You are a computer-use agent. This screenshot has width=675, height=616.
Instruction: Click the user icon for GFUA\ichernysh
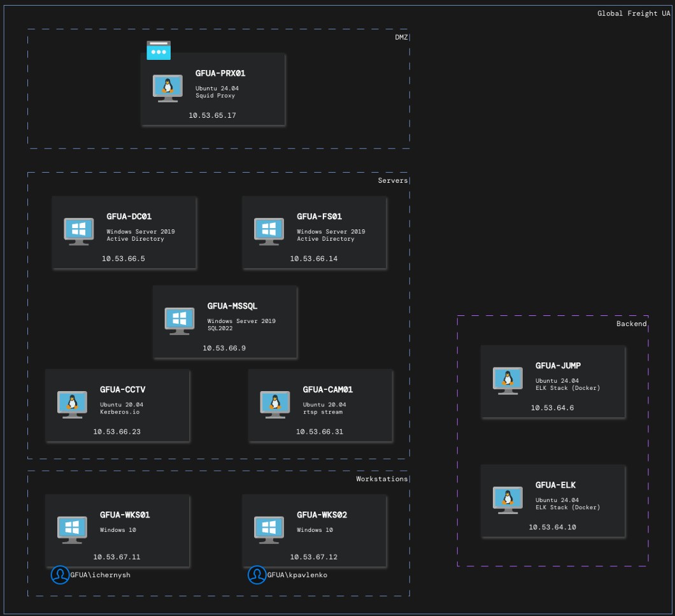[60, 575]
